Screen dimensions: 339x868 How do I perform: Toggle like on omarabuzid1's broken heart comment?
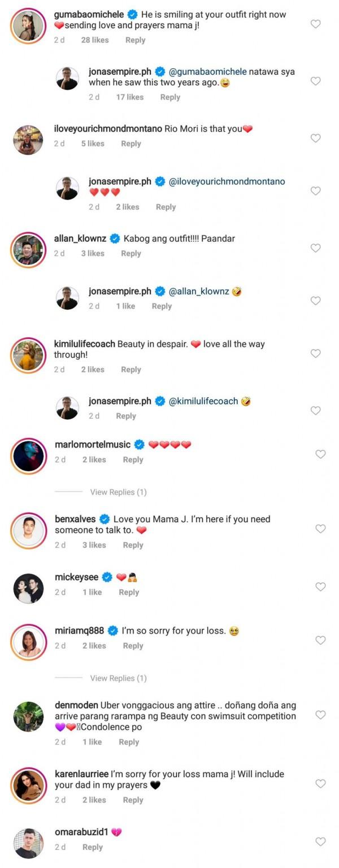pyautogui.click(x=320, y=841)
